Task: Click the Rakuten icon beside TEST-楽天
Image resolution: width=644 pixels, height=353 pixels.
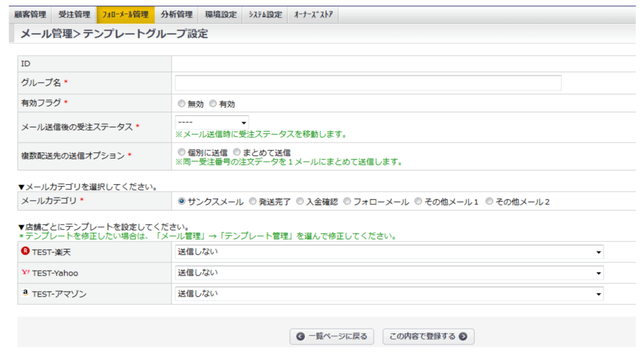Action: tap(25, 252)
